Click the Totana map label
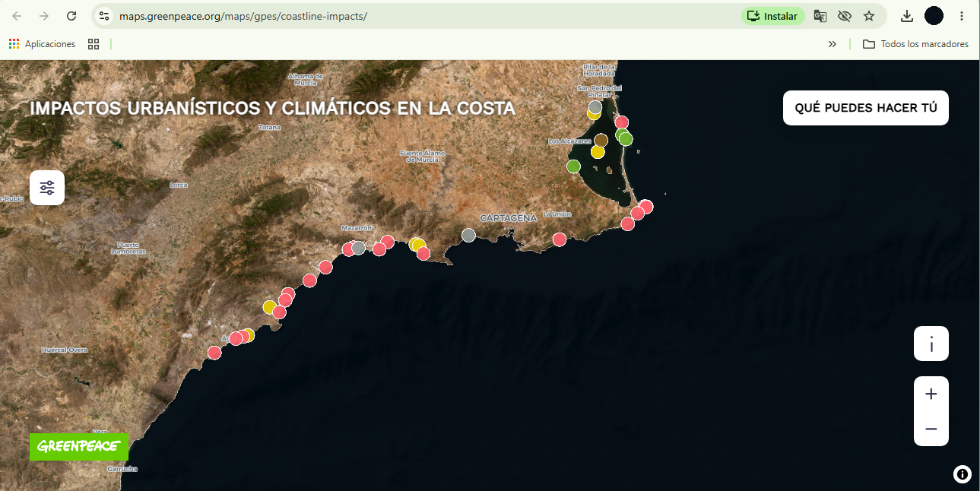Viewport: 980px width, 491px height. [269, 128]
